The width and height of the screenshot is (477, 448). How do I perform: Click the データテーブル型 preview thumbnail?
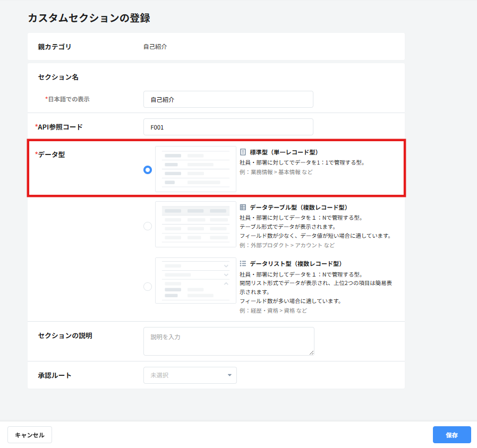click(x=195, y=225)
